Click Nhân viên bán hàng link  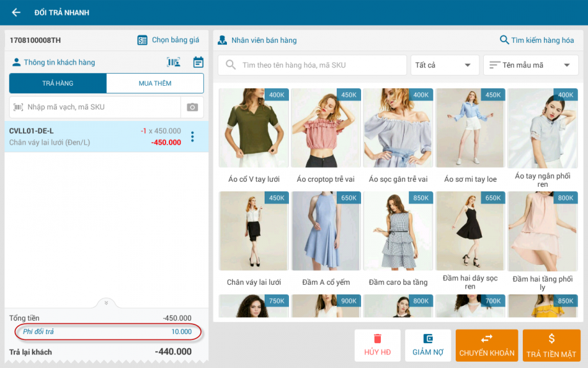(x=264, y=40)
